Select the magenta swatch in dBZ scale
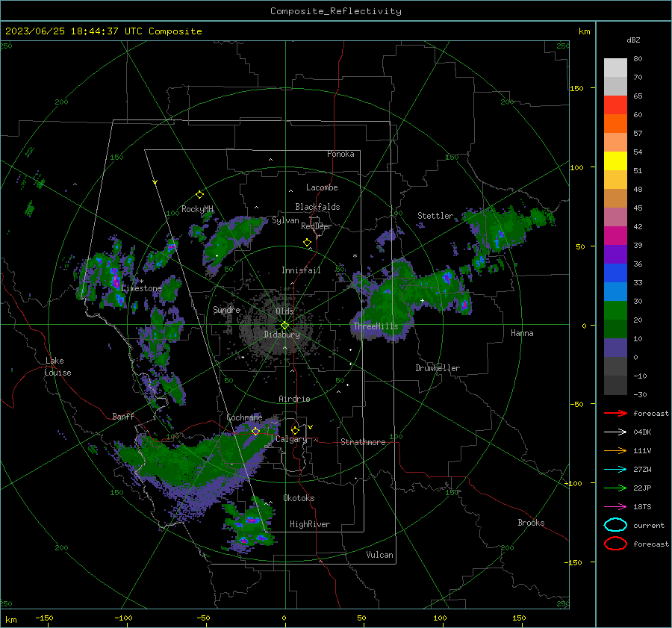Viewport: 672px width, 628px height. pos(615,236)
